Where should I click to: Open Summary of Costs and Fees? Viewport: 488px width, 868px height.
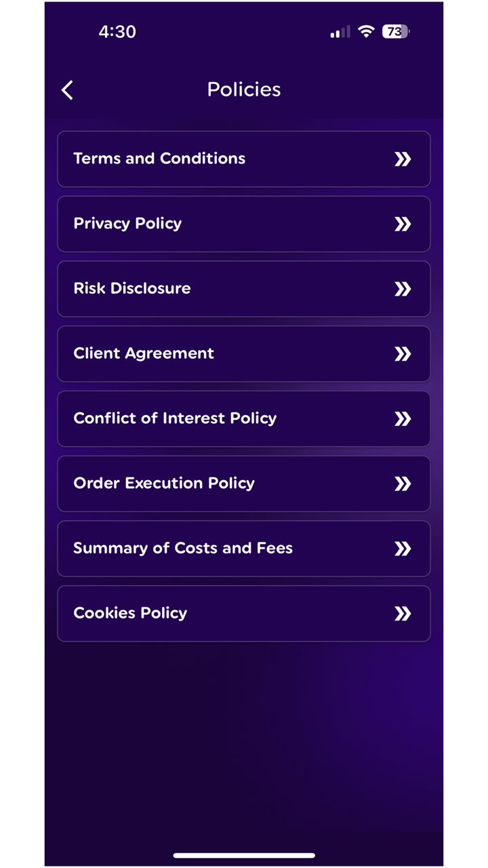click(183, 548)
